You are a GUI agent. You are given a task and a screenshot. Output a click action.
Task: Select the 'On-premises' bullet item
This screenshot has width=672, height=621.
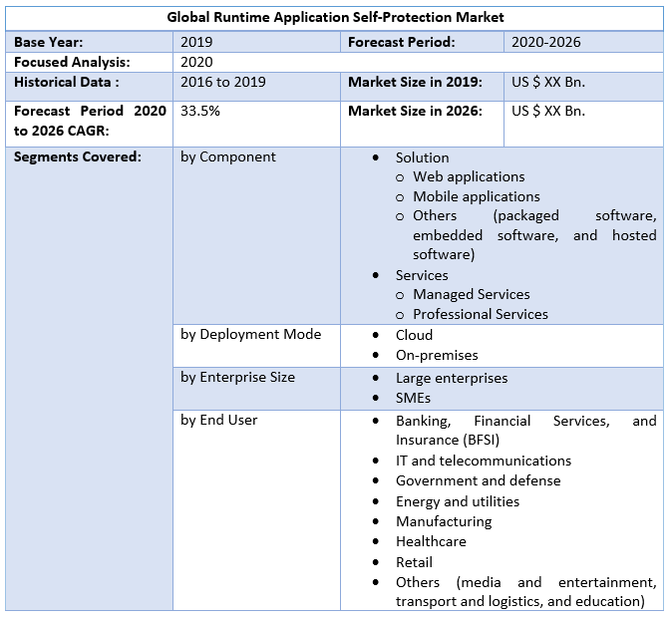point(437,355)
